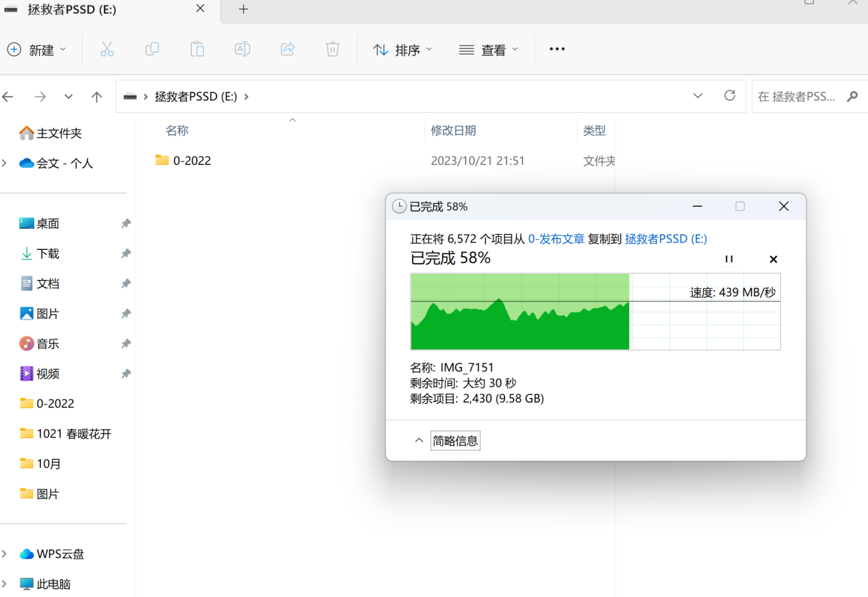The image size is (868, 597).
Task: Click the Cut scissors icon
Action: 107,49
